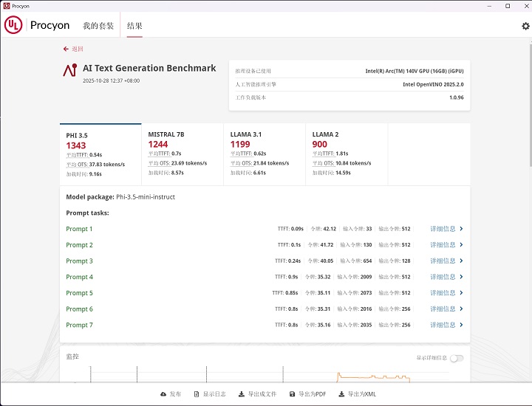Click the vertical scrollbar thumb
The width and height of the screenshot is (532, 406).
click(531, 105)
